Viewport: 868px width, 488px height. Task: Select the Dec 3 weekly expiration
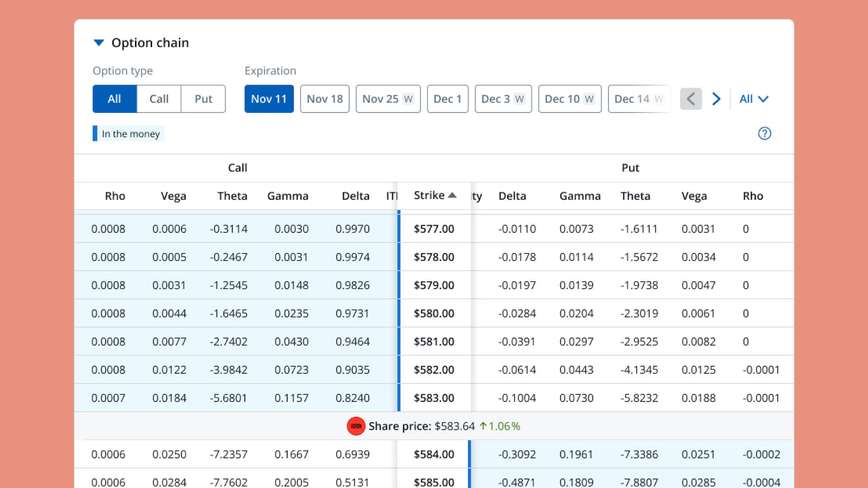tap(503, 99)
